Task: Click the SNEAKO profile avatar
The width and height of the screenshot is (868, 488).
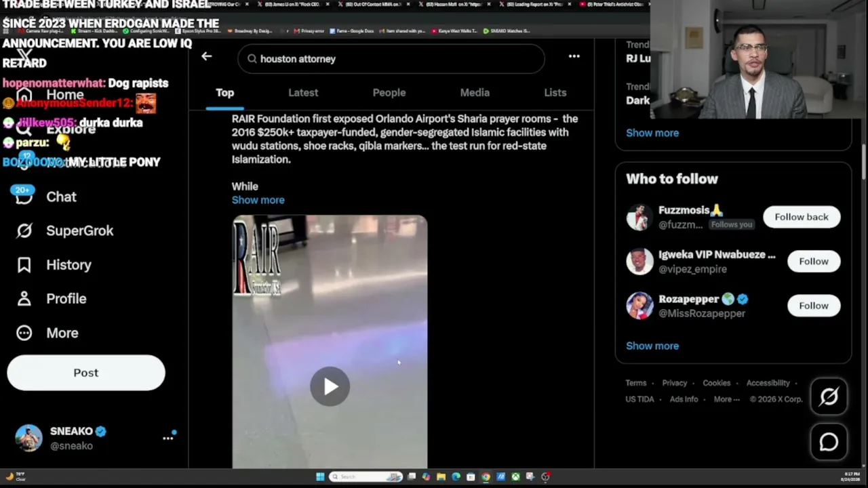Action: [28, 438]
